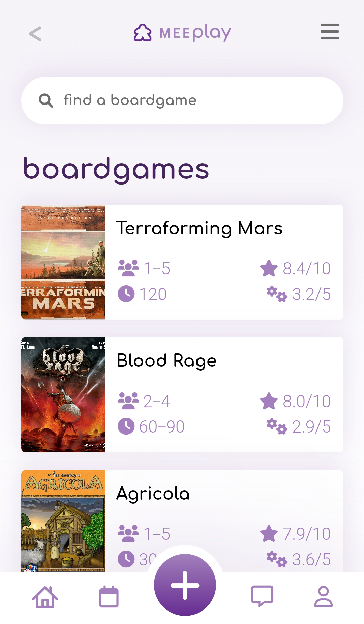Image resolution: width=364 pixels, height=624 pixels.
Task: Tap the find a boardgame search field
Action: pyautogui.click(x=182, y=100)
